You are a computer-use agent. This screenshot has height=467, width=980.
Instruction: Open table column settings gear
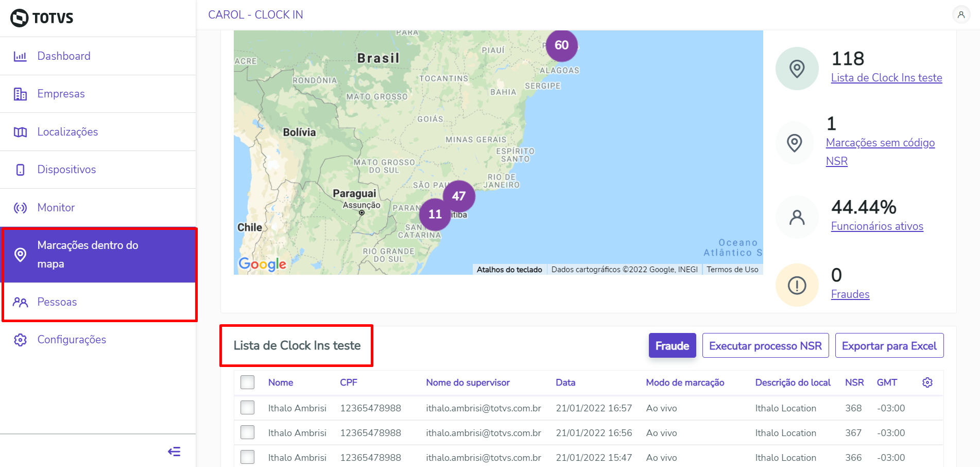927,382
